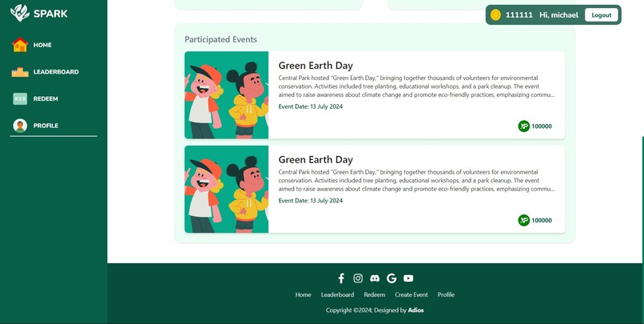This screenshot has height=324, width=644.
Task: Click the Adios designer link
Action: pyautogui.click(x=415, y=310)
